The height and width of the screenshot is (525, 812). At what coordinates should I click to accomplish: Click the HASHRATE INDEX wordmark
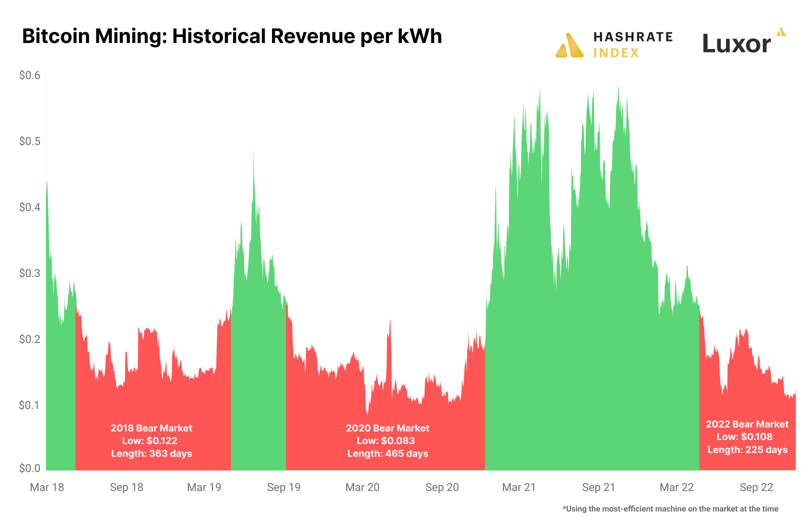pyautogui.click(x=633, y=44)
